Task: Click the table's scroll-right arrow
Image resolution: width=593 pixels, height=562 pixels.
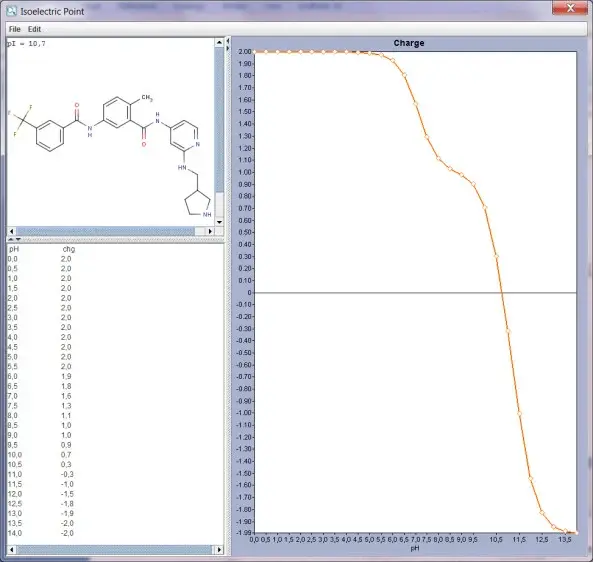Action: click(219, 550)
